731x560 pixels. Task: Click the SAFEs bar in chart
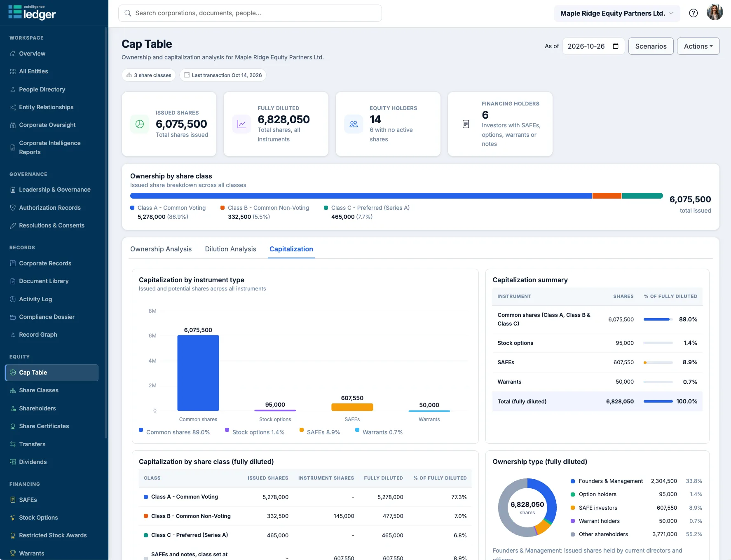(352, 407)
